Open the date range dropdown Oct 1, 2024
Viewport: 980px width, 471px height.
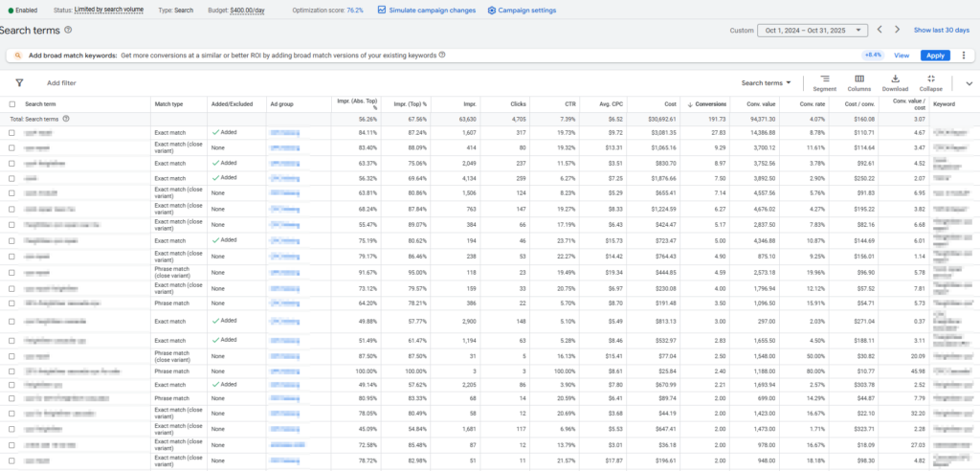point(812,31)
